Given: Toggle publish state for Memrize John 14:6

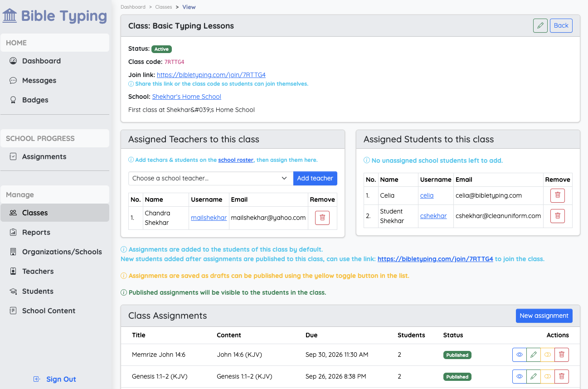Looking at the screenshot, I should [548, 355].
